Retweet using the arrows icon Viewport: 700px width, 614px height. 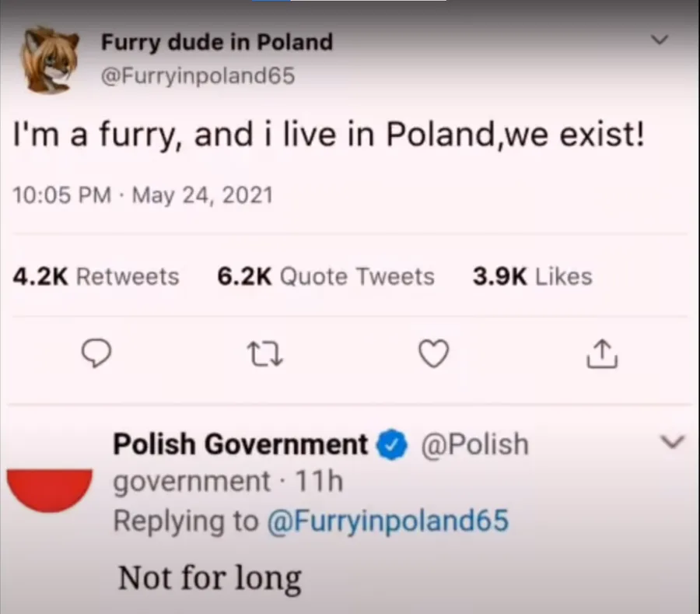(x=265, y=353)
